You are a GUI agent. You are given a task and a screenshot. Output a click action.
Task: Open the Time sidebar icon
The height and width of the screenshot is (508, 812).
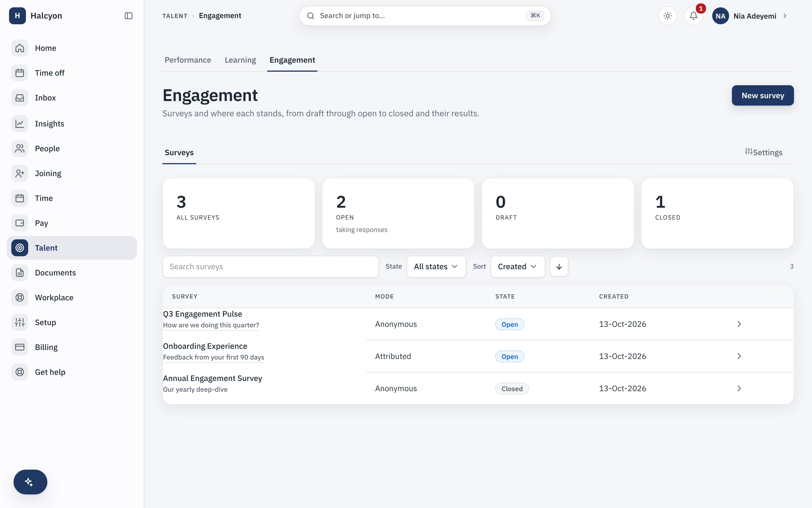[20, 198]
